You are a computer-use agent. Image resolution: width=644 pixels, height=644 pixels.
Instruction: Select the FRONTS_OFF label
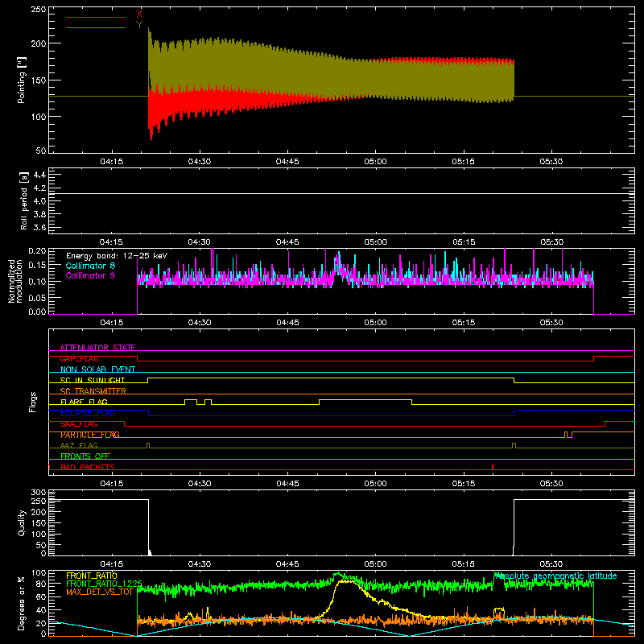(85, 456)
